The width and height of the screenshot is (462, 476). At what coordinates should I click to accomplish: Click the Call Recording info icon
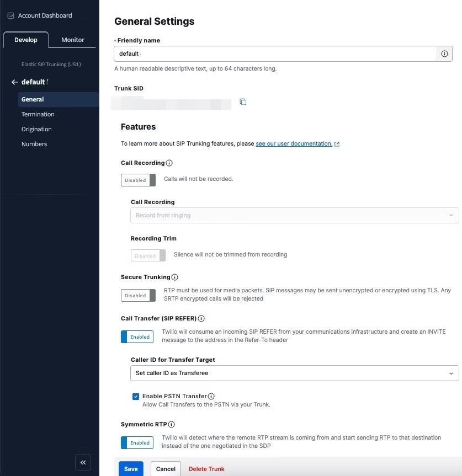[169, 163]
